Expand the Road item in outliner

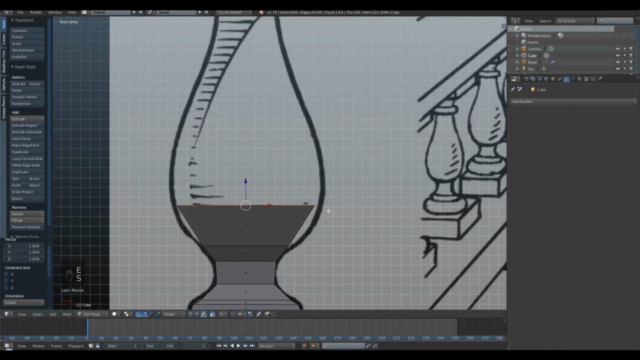pos(518,62)
